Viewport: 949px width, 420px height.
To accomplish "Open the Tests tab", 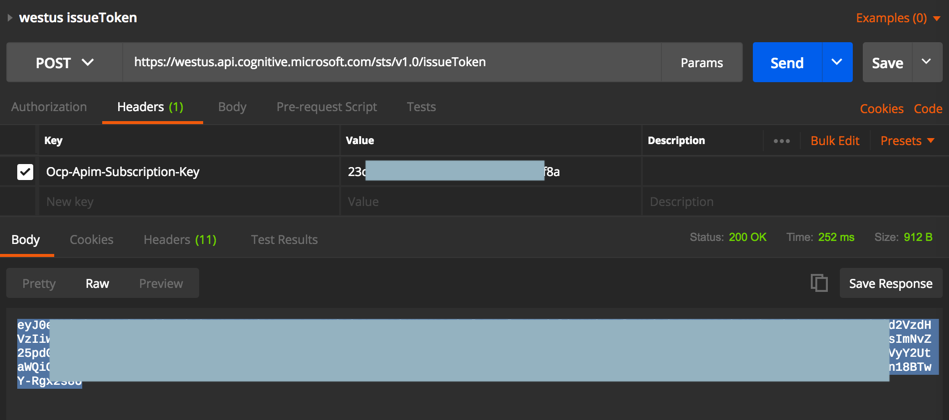I will (x=421, y=107).
